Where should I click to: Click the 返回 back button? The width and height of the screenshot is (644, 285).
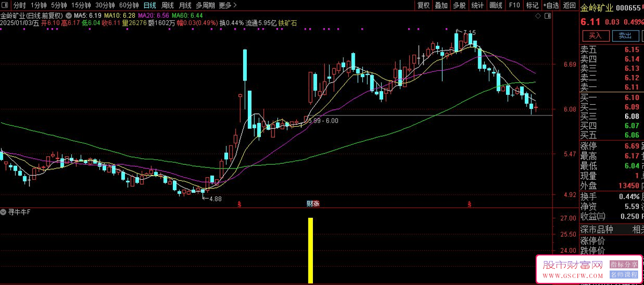(x=569, y=5)
